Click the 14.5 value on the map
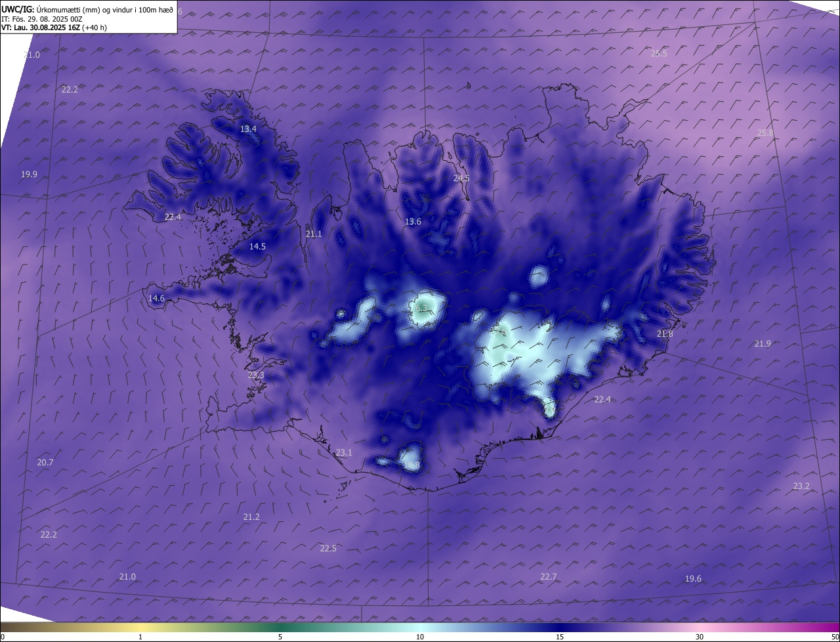Screen dimensions: 840x642 [x=257, y=247]
